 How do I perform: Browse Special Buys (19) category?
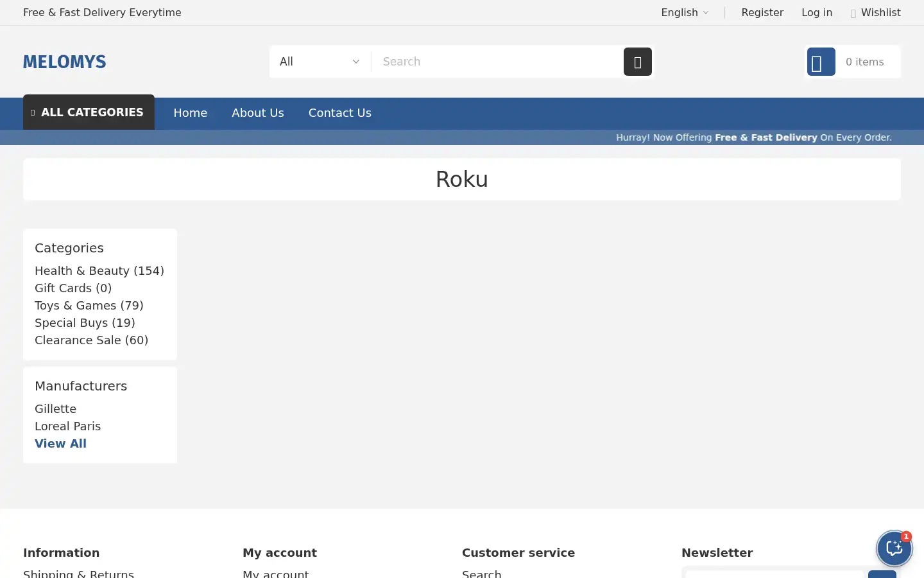click(x=85, y=323)
